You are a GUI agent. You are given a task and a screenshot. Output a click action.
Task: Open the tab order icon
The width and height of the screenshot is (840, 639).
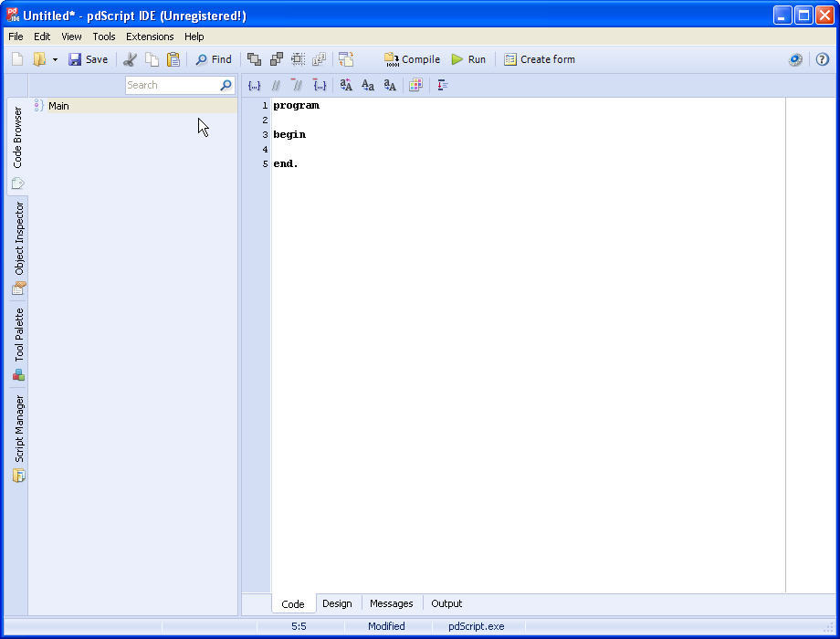(x=320, y=59)
